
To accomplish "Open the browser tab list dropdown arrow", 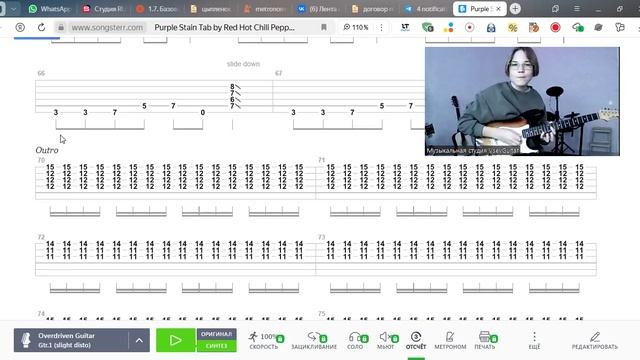I will coord(13,9).
